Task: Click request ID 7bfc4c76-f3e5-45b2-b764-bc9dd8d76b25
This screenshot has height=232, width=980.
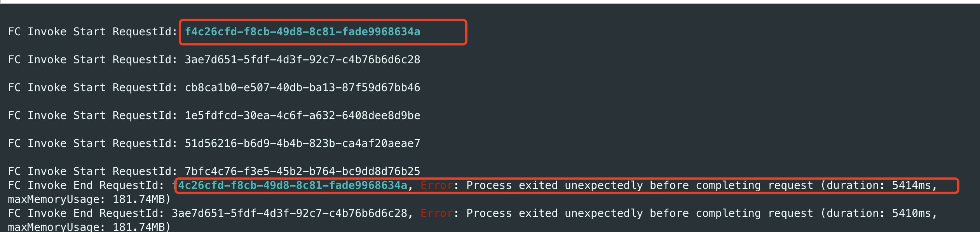Action: (x=302, y=171)
